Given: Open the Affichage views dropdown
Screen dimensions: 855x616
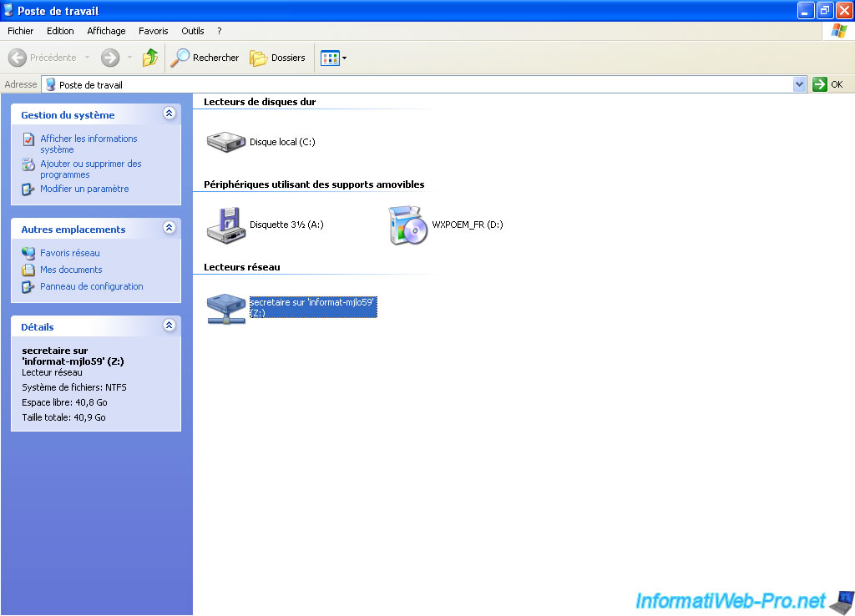Looking at the screenshot, I should (x=332, y=58).
